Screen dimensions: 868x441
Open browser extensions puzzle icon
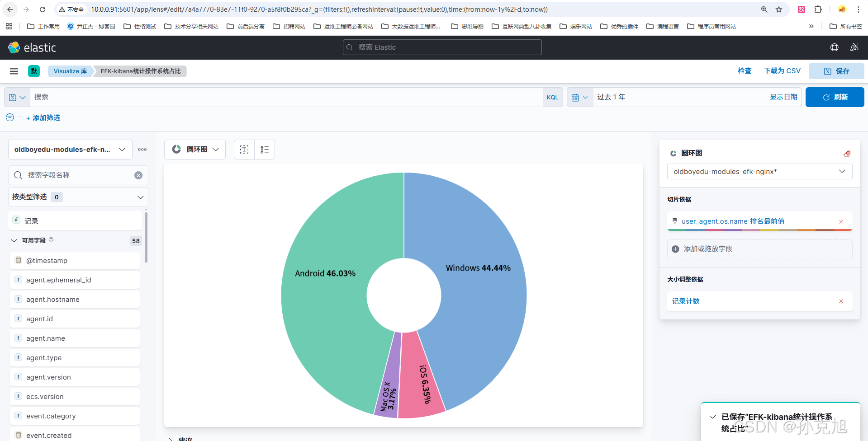[818, 9]
